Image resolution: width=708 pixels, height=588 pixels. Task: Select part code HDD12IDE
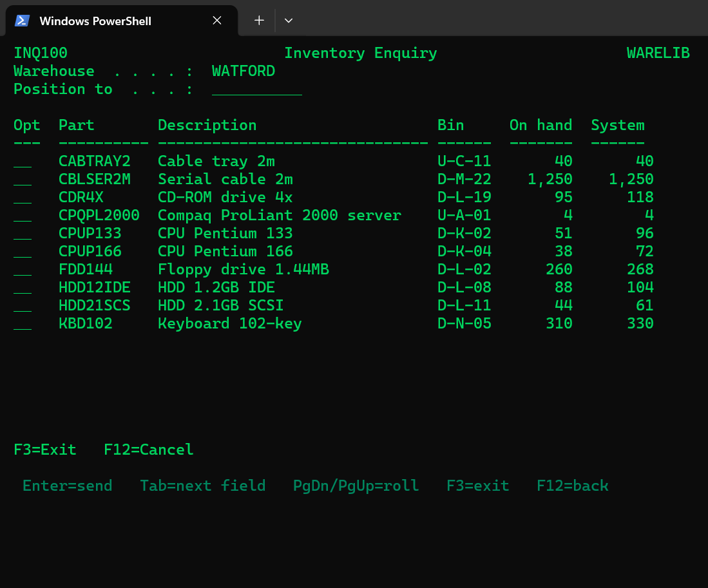pos(94,287)
